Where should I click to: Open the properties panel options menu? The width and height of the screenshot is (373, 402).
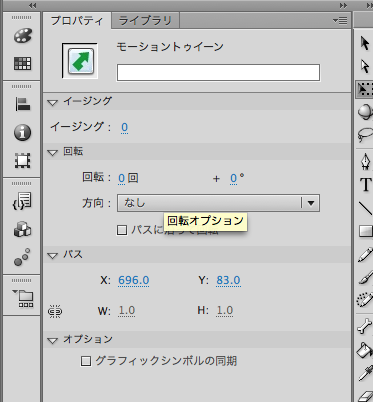pyautogui.click(x=340, y=21)
